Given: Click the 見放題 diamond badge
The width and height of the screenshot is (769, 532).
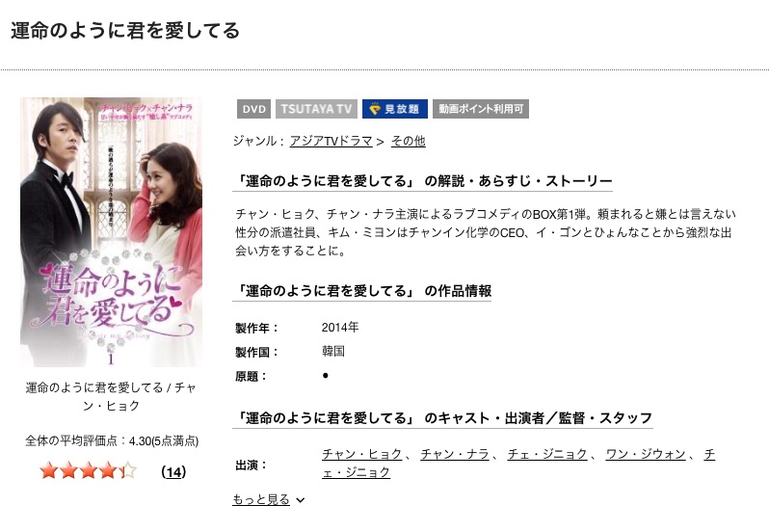Looking at the screenshot, I should pyautogui.click(x=395, y=109).
